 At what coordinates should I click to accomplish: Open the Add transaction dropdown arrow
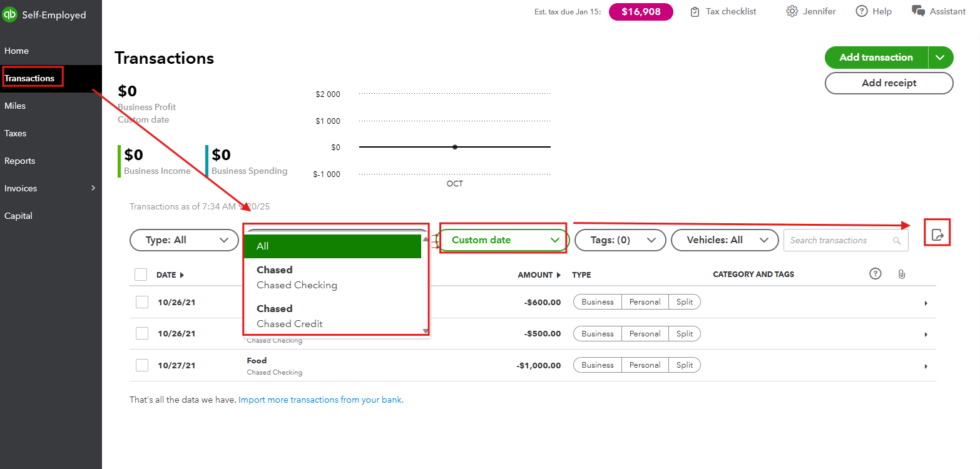pyautogui.click(x=940, y=58)
